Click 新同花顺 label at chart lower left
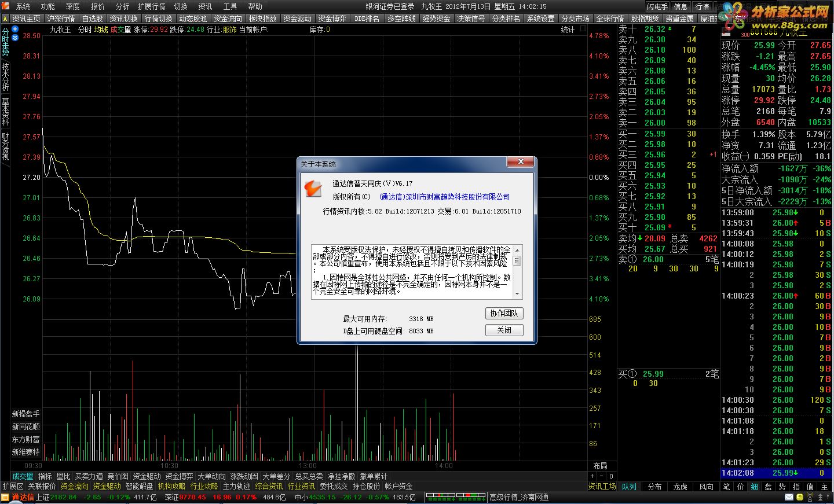Image resolution: width=834 pixels, height=504 pixels. point(26,427)
